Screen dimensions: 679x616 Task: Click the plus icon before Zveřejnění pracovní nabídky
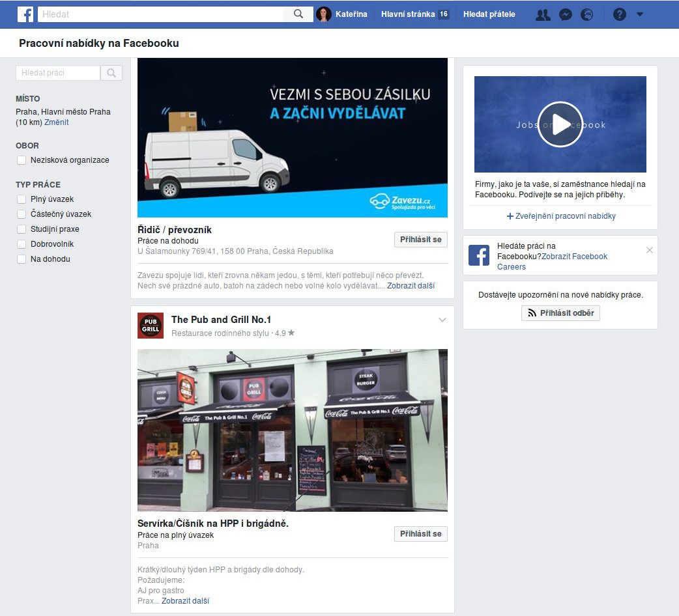point(510,216)
